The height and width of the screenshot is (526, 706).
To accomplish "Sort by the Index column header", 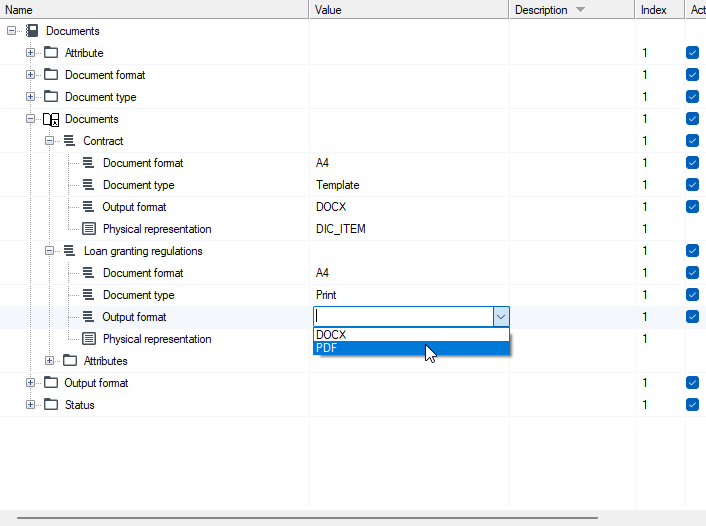I will click(660, 9).
